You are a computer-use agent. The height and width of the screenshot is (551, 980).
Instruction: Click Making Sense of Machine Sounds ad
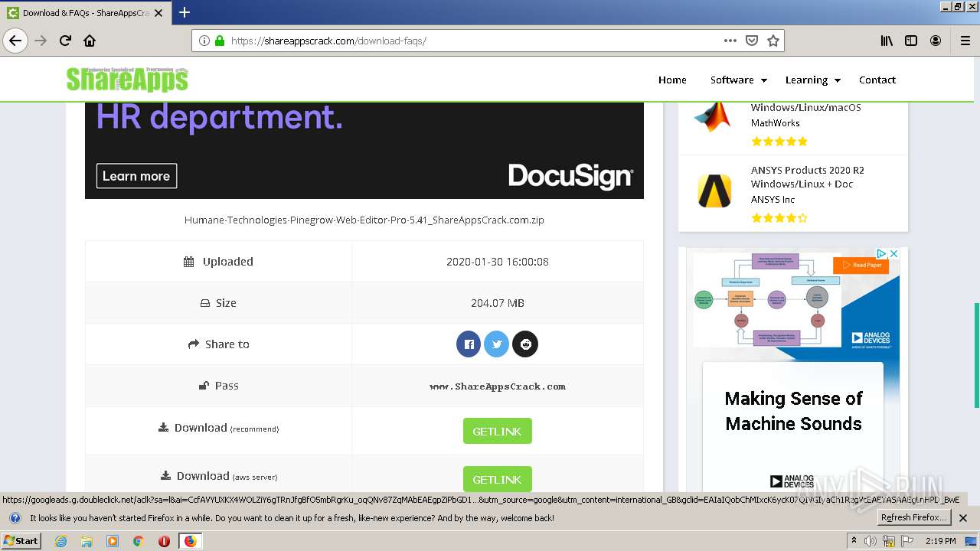tap(793, 411)
